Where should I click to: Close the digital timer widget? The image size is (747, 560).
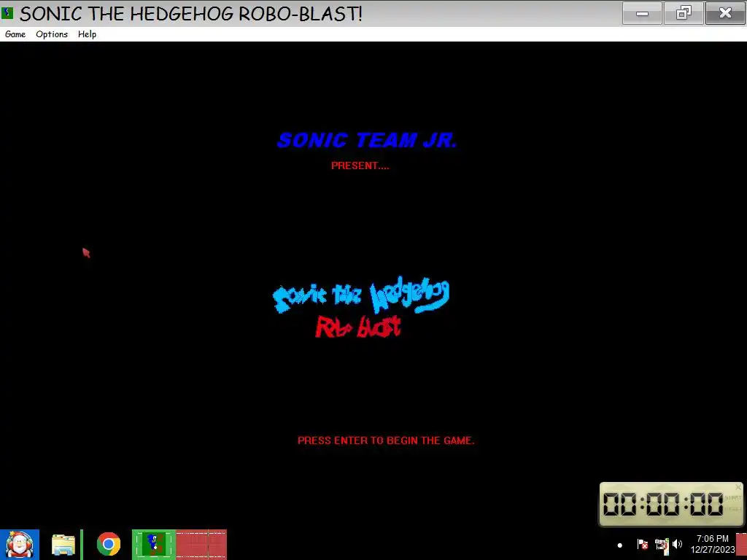pyautogui.click(x=738, y=487)
